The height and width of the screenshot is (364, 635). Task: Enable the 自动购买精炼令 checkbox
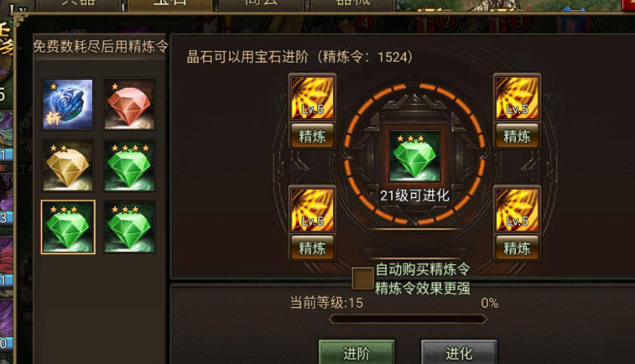(x=362, y=278)
